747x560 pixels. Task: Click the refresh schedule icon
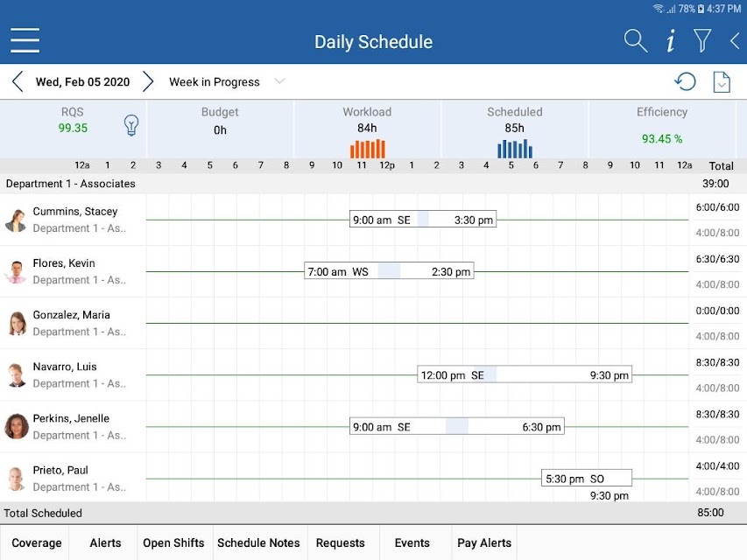tap(685, 81)
